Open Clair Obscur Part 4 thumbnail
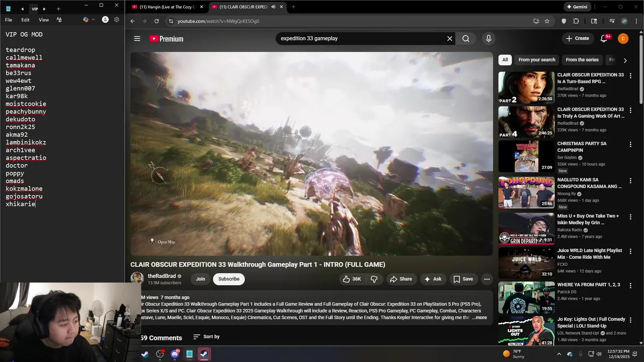The width and height of the screenshot is (644, 362). tap(526, 122)
